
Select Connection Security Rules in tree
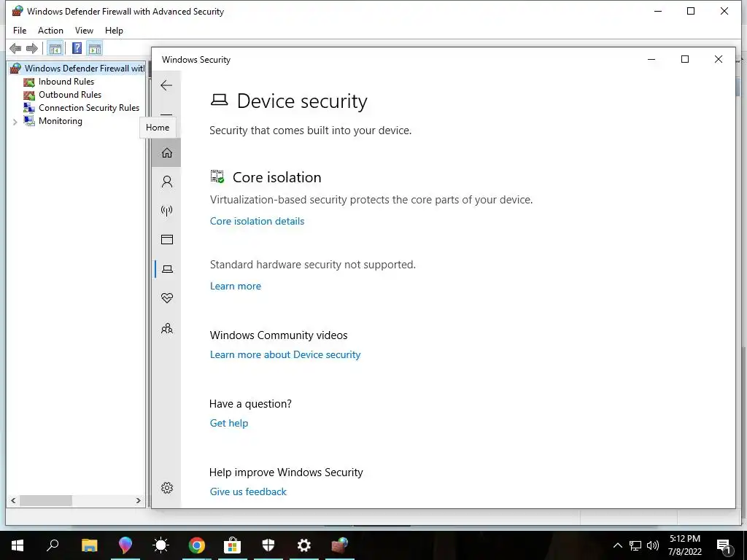click(x=89, y=108)
